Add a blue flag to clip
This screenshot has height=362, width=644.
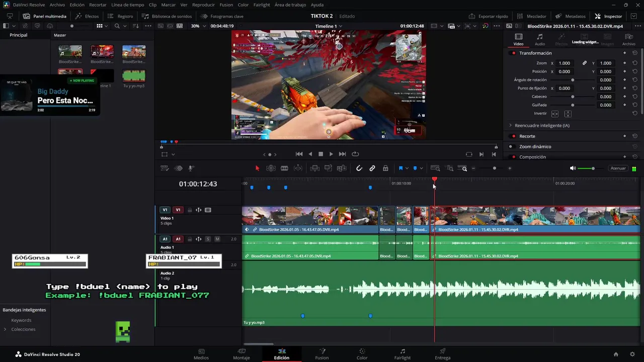[x=401, y=168]
